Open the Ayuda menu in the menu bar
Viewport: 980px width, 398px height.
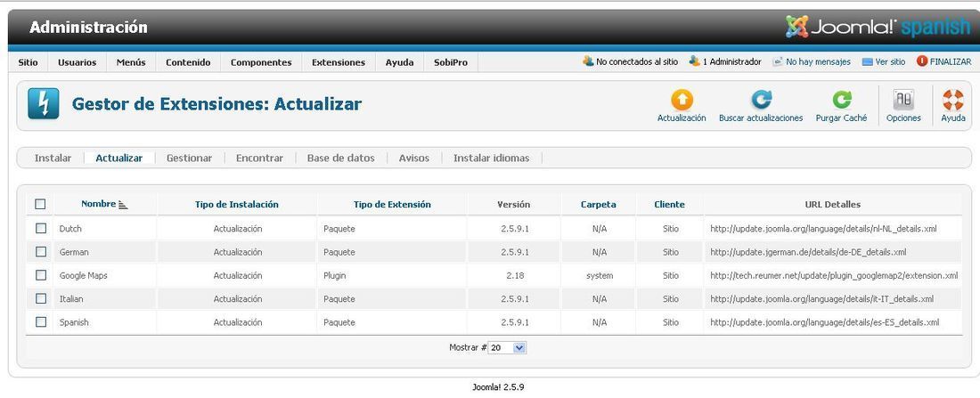click(x=399, y=62)
